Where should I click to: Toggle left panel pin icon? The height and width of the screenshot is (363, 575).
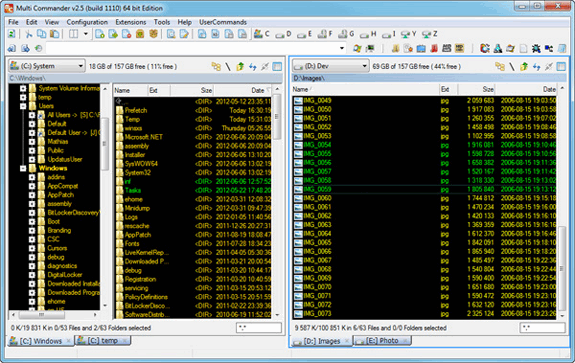pyautogui.click(x=265, y=66)
